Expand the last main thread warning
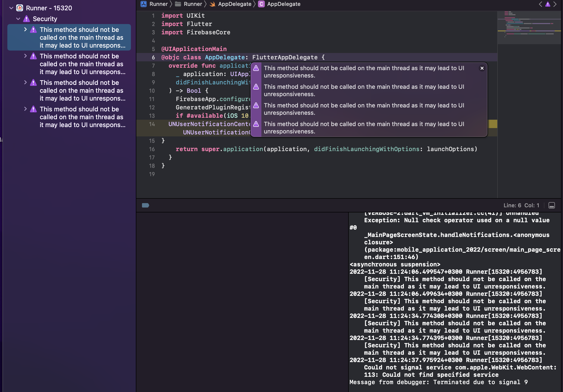563x392 pixels. tap(25, 109)
